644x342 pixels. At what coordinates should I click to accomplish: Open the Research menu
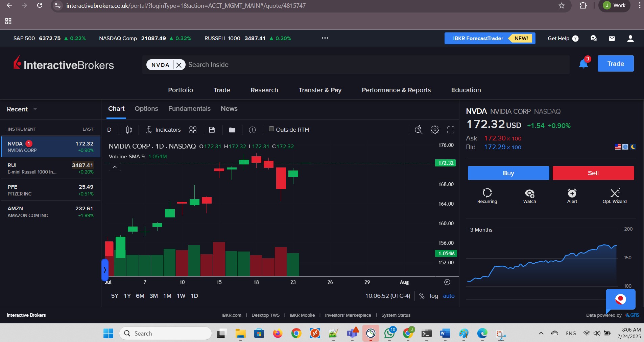(x=264, y=90)
